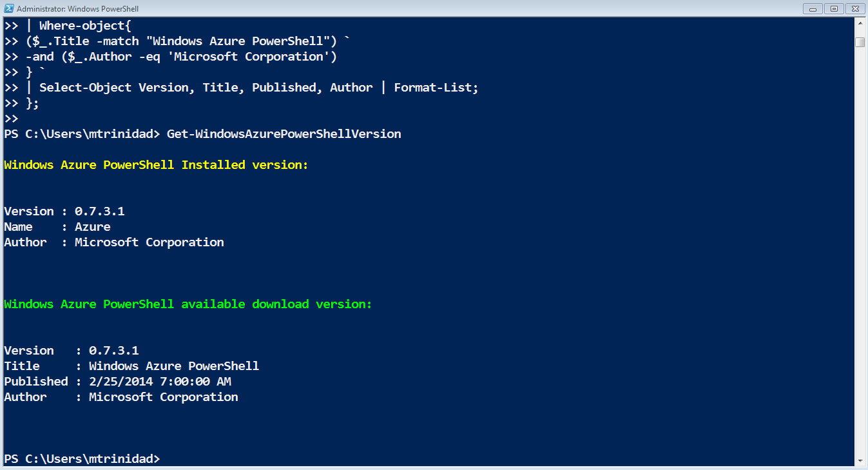868x470 pixels.
Task: Close the Administrator PowerShell window
Action: tap(853, 8)
